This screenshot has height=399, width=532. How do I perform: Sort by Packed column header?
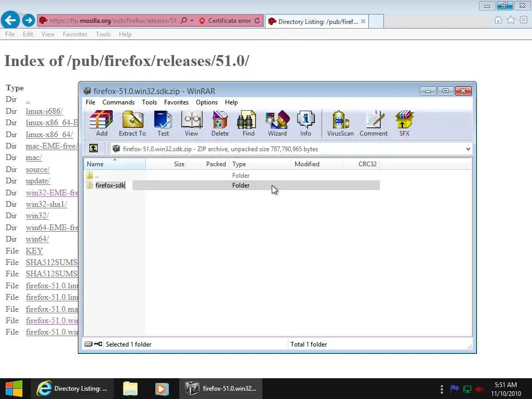(208, 164)
